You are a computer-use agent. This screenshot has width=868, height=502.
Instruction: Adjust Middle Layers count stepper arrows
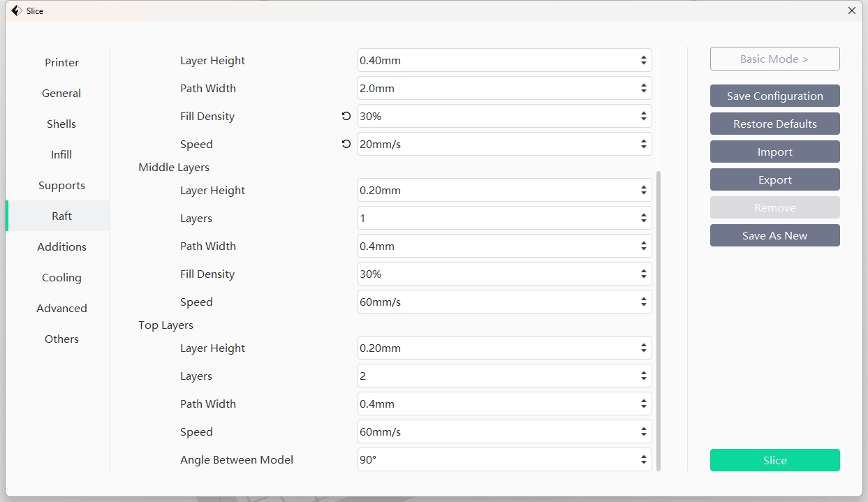click(x=643, y=219)
